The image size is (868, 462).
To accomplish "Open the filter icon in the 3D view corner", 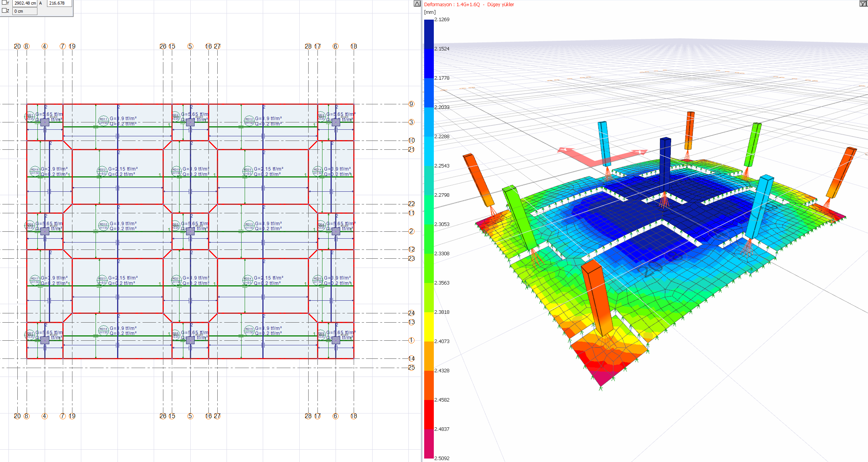I will pos(863,3).
